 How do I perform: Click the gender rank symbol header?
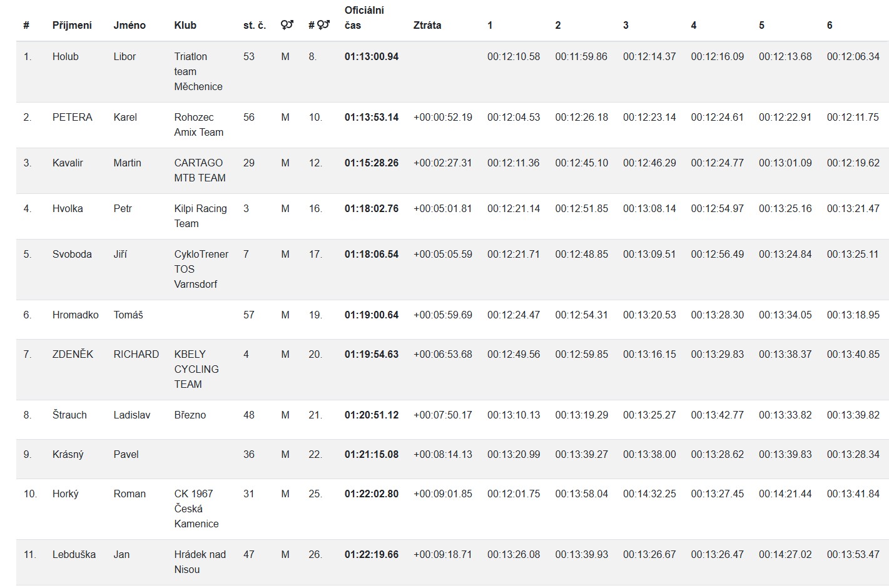(x=319, y=25)
